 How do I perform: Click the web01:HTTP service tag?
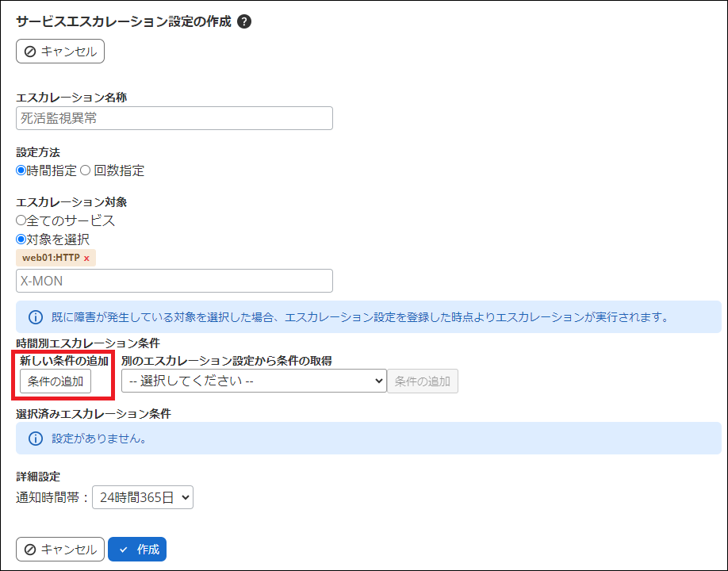pos(52,258)
